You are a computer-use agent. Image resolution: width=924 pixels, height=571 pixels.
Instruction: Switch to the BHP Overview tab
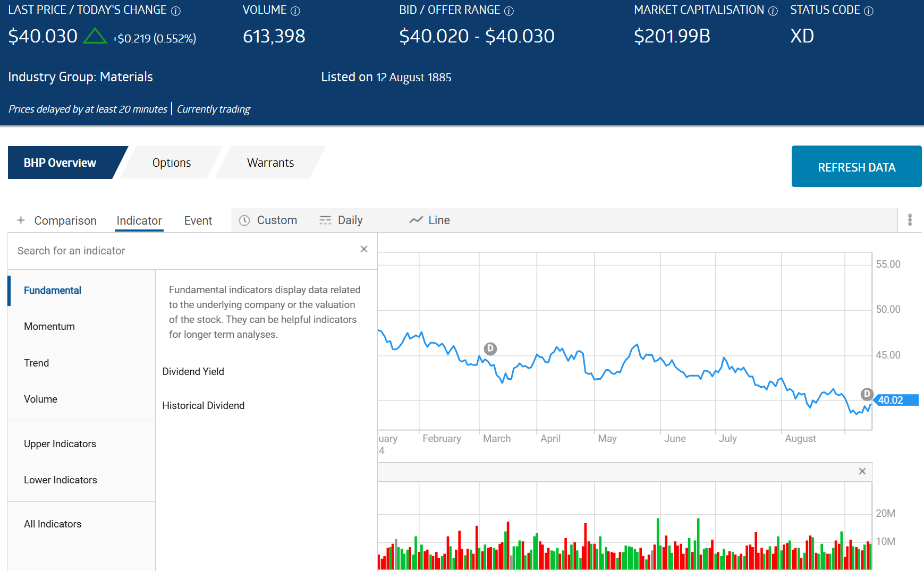(x=60, y=163)
